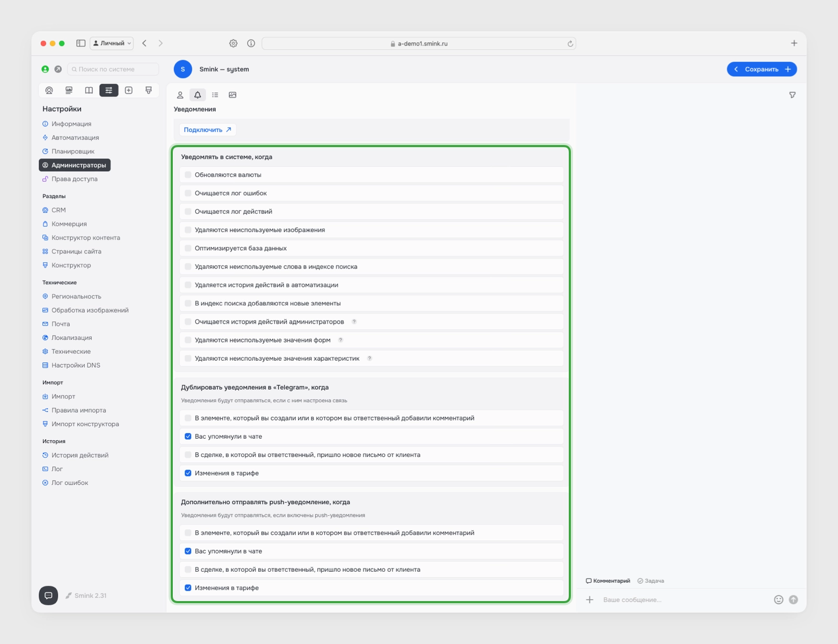Uncheck 'Изменения в тарифе' under push-уведомление
Image resolution: width=838 pixels, height=644 pixels.
tap(188, 587)
